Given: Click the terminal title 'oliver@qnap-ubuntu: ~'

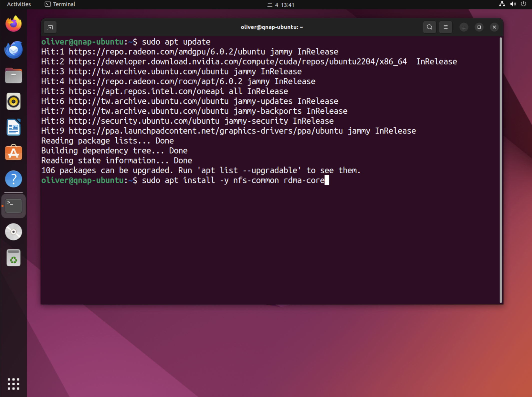Looking at the screenshot, I should (x=272, y=27).
